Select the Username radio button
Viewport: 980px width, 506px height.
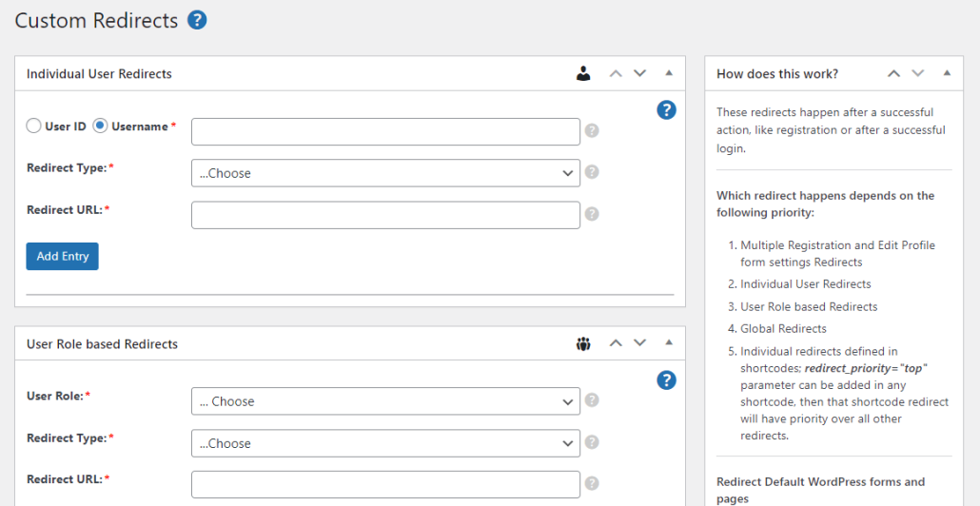tap(100, 126)
